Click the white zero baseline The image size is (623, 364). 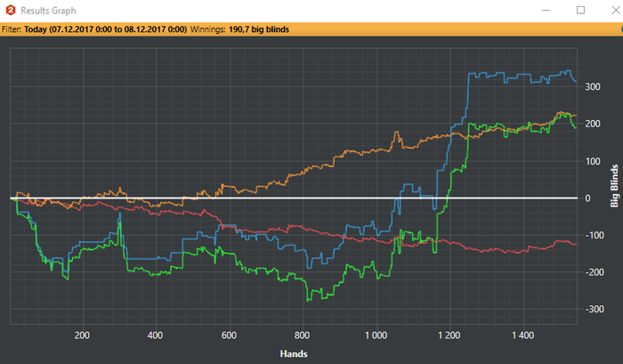click(x=294, y=198)
